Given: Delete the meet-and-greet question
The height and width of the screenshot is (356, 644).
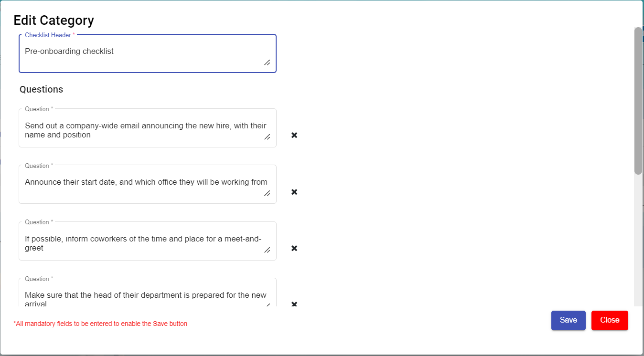Looking at the screenshot, I should [x=294, y=248].
